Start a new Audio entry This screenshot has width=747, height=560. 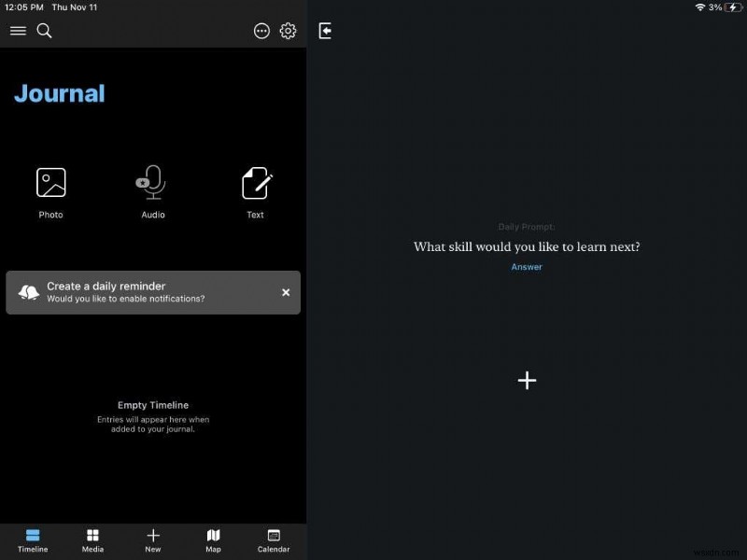(153, 192)
